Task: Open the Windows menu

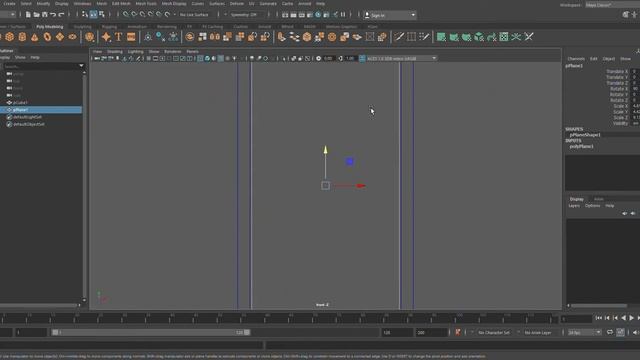Action: pos(82,4)
